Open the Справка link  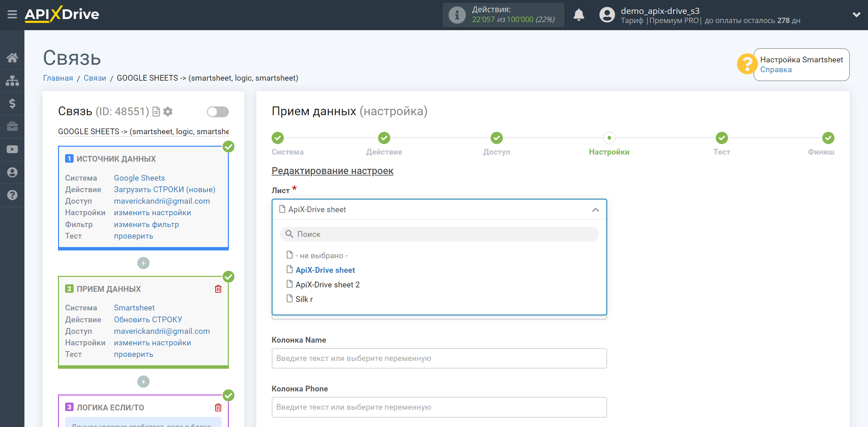(x=776, y=69)
